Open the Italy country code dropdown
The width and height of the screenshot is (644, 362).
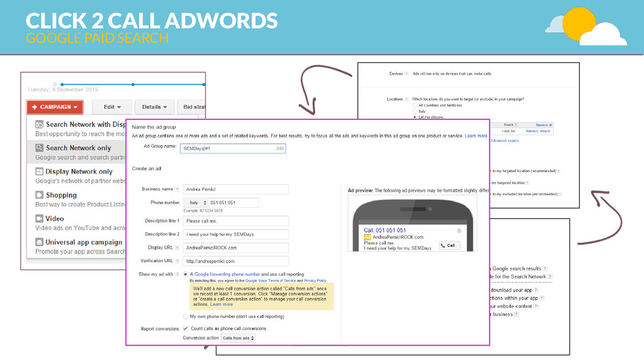[x=196, y=203]
